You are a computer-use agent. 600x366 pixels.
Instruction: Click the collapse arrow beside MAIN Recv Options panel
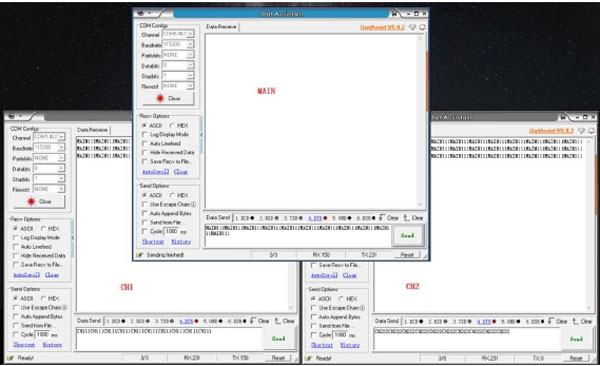point(201,135)
